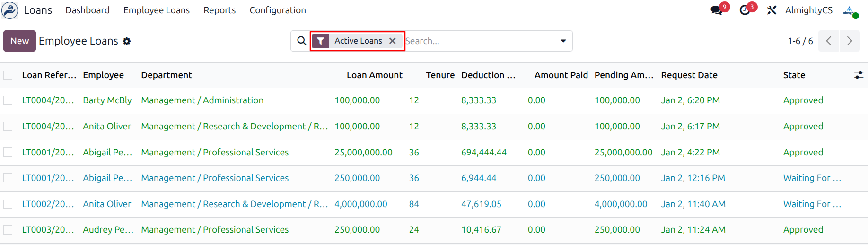This screenshot has width=868, height=245.
Task: Click the search magnifier icon
Action: [301, 41]
